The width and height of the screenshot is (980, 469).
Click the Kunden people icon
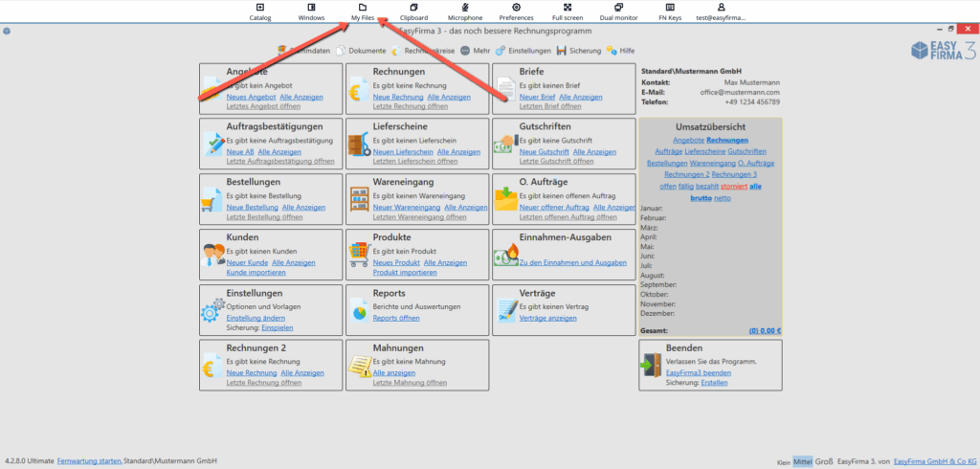[x=213, y=255]
